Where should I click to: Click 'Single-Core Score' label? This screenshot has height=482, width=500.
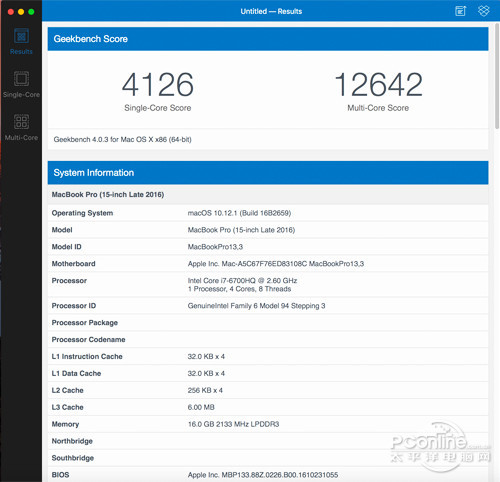pyautogui.click(x=158, y=108)
